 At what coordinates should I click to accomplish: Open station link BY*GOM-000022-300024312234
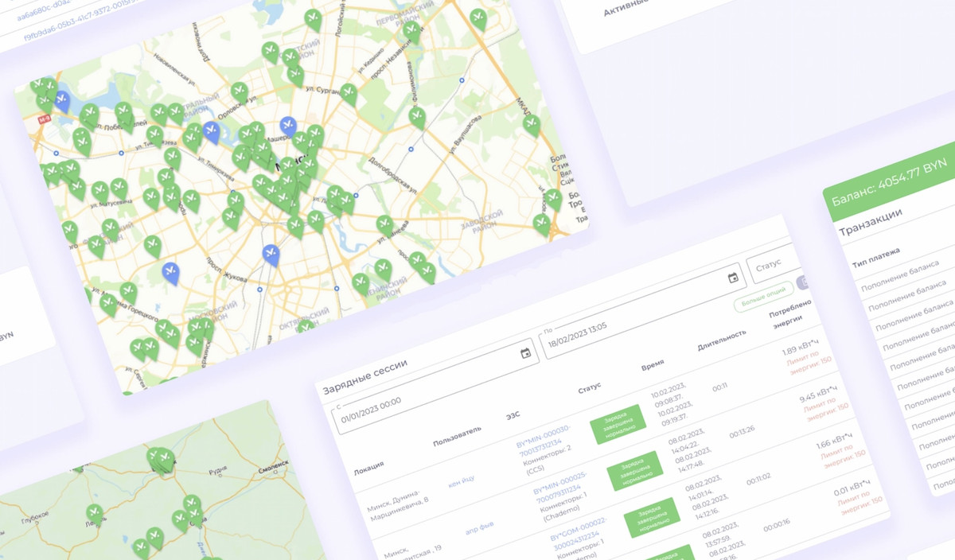[x=578, y=535]
